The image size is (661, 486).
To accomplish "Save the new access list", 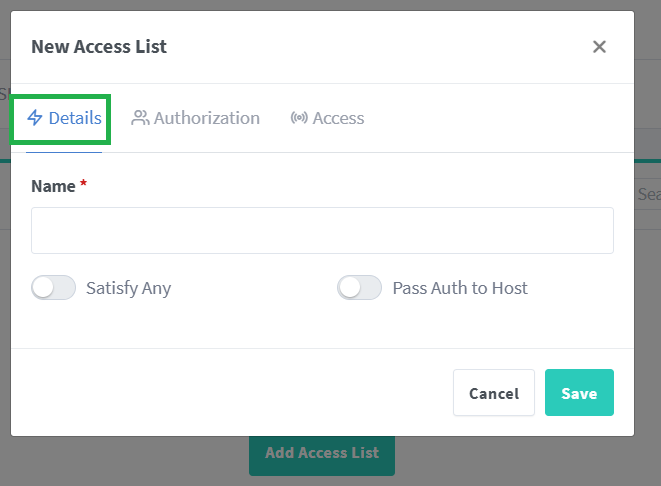I will [579, 392].
